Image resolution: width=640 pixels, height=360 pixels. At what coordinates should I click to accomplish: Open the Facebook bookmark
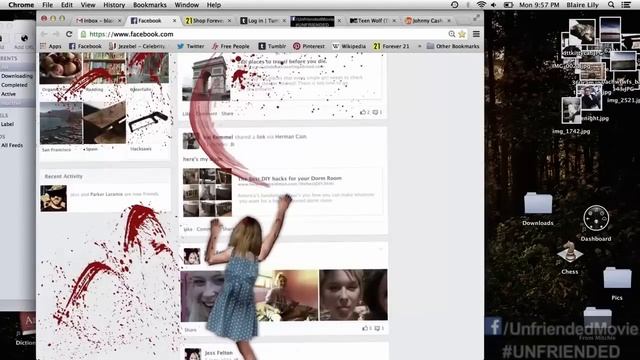click(x=85, y=46)
